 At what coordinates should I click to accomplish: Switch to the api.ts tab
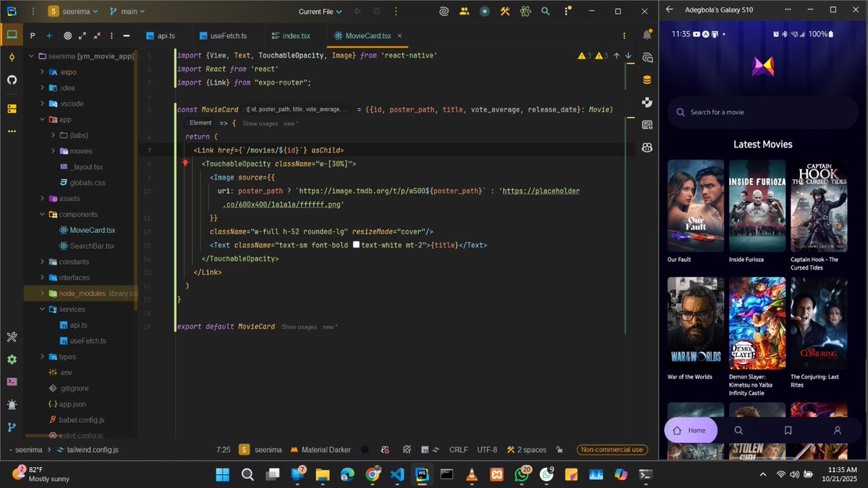point(161,35)
